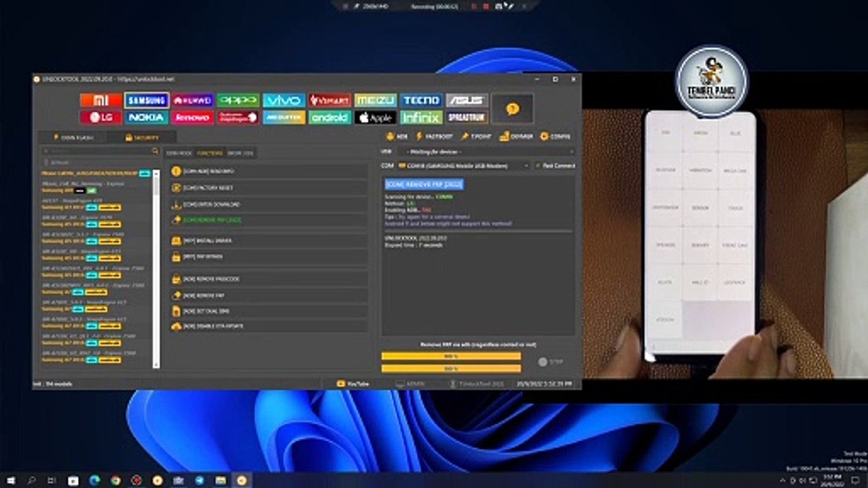The image size is (868, 488).
Task: Run [ADB] REMOVE PASSCODE function
Action: tap(269, 279)
